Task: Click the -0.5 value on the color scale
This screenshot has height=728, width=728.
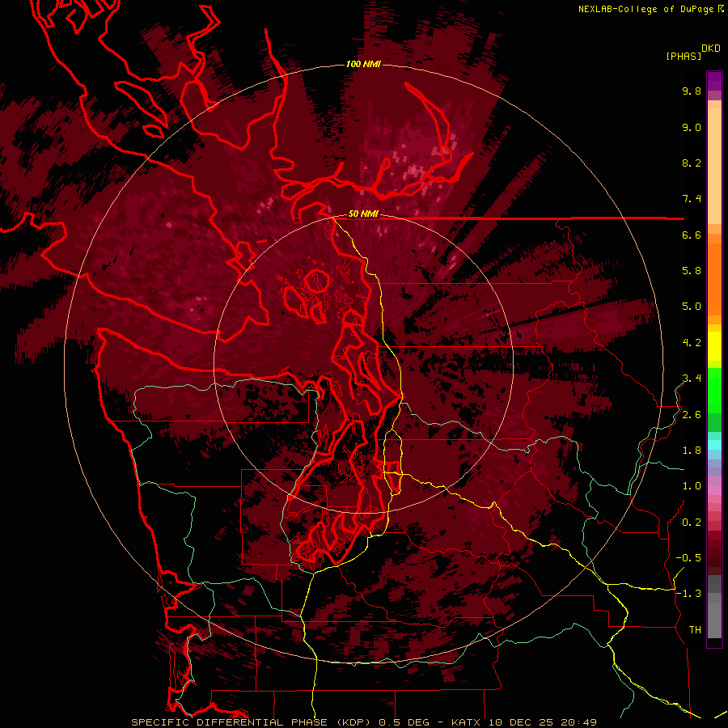Action: coord(688,558)
